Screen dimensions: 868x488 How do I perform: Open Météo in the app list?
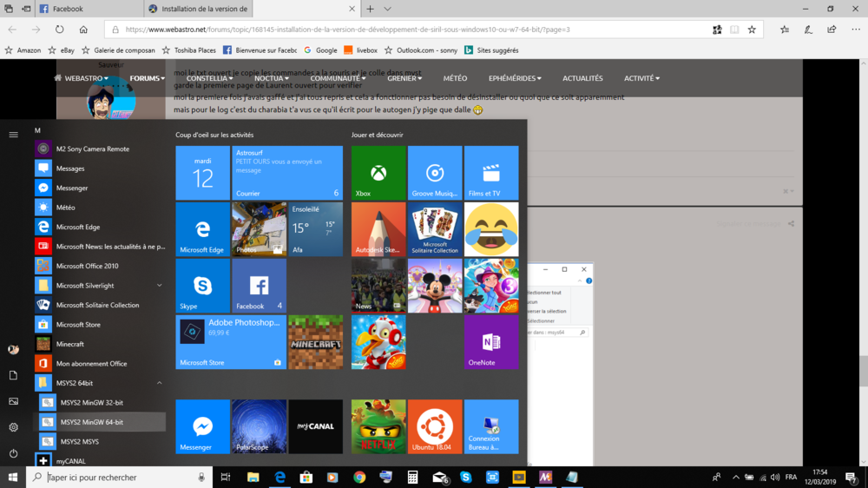pyautogui.click(x=100, y=208)
